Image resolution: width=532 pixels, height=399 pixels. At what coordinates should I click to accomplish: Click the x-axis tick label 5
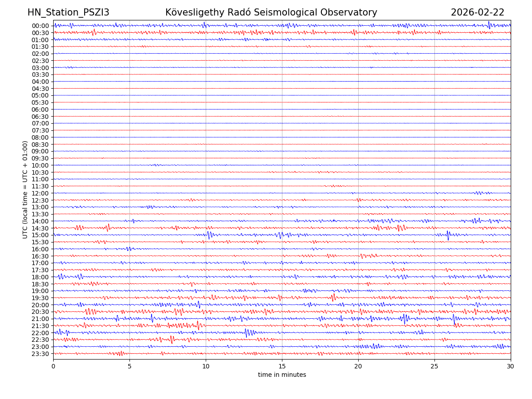point(129,366)
